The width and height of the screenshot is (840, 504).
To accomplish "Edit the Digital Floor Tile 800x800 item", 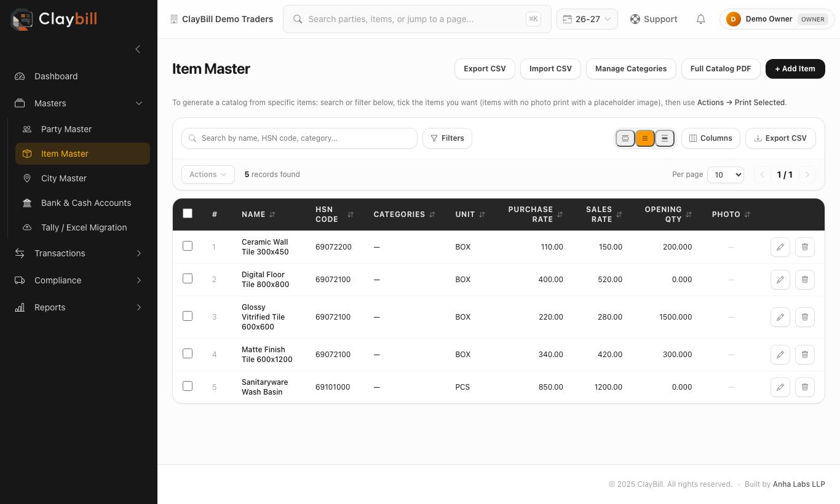I will (780, 280).
